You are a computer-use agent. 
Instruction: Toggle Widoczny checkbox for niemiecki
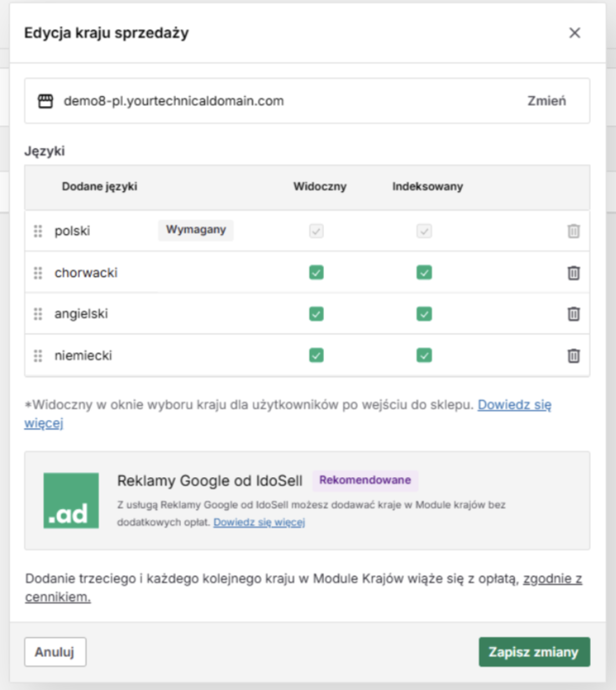coord(316,355)
